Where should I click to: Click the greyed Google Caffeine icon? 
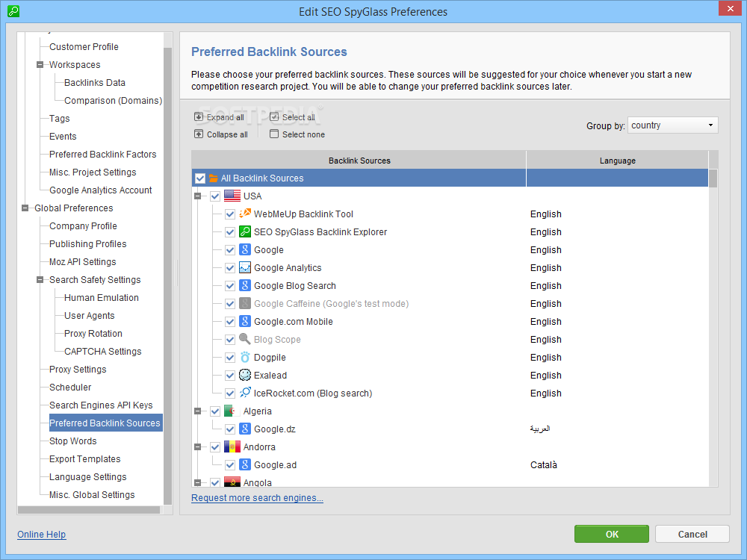[x=245, y=303]
